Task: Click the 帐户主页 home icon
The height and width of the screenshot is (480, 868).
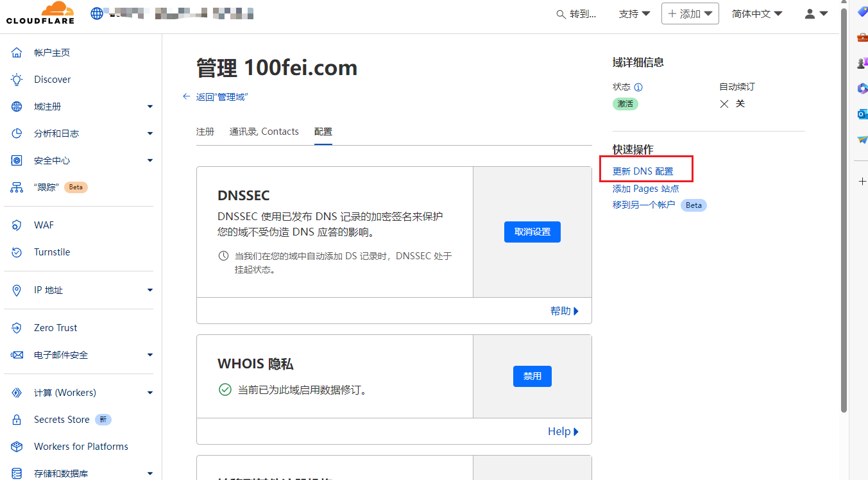Action: [17, 53]
